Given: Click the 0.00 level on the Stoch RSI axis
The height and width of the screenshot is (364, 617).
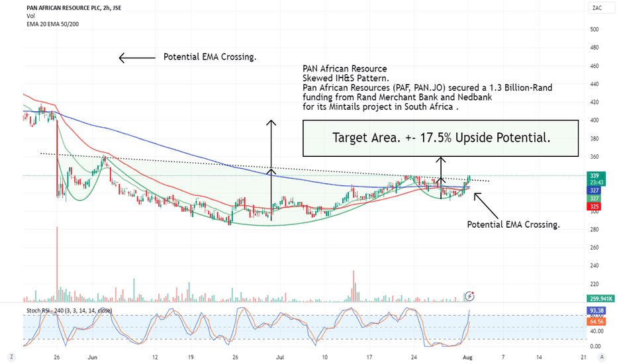Looking at the screenshot, I should click(595, 346).
